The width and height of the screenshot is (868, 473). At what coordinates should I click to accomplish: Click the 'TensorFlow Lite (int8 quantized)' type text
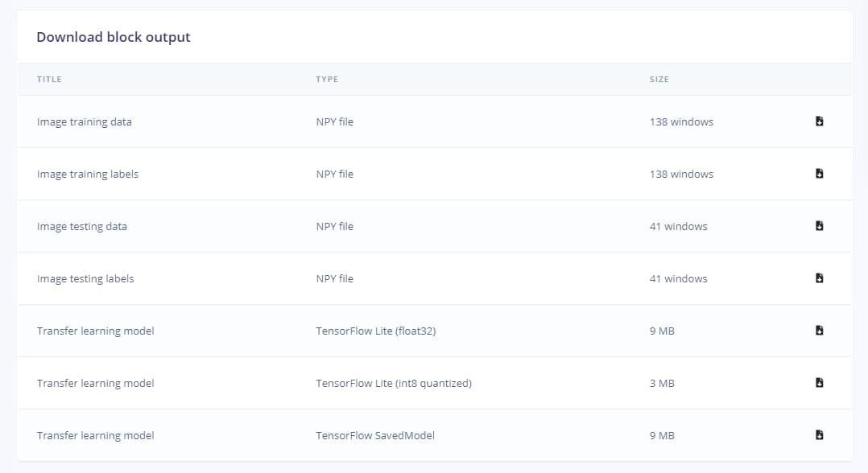click(x=393, y=384)
